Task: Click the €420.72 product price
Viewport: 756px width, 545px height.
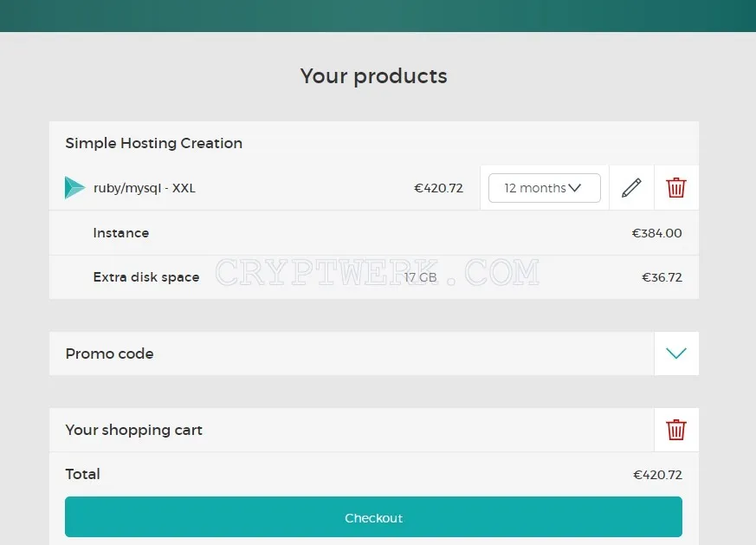Action: click(x=438, y=188)
